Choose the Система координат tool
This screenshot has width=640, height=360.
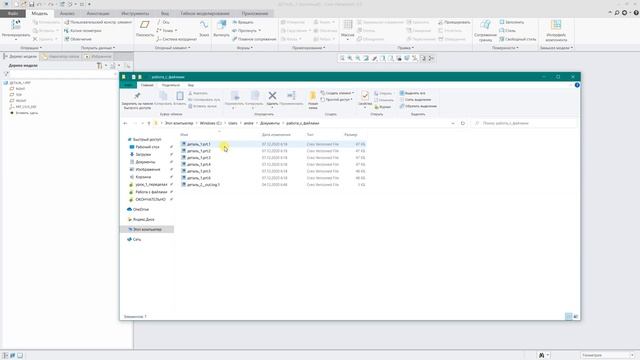pyautogui.click(x=176, y=39)
